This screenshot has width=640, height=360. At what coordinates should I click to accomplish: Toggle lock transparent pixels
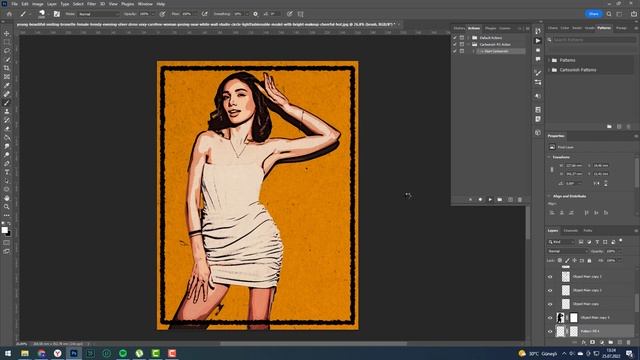[x=560, y=260]
